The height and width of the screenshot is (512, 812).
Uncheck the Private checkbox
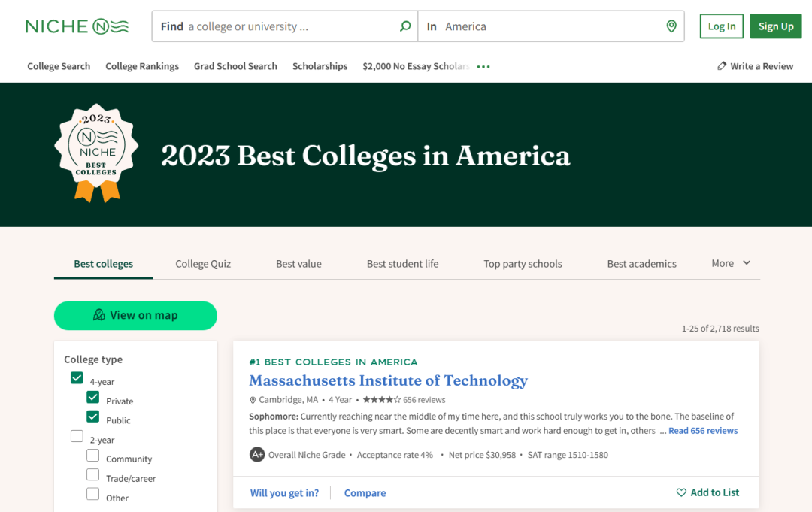coord(93,398)
